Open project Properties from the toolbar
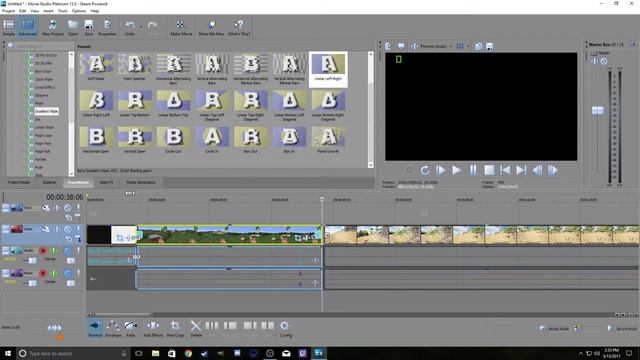The image size is (640, 360). pyautogui.click(x=107, y=27)
